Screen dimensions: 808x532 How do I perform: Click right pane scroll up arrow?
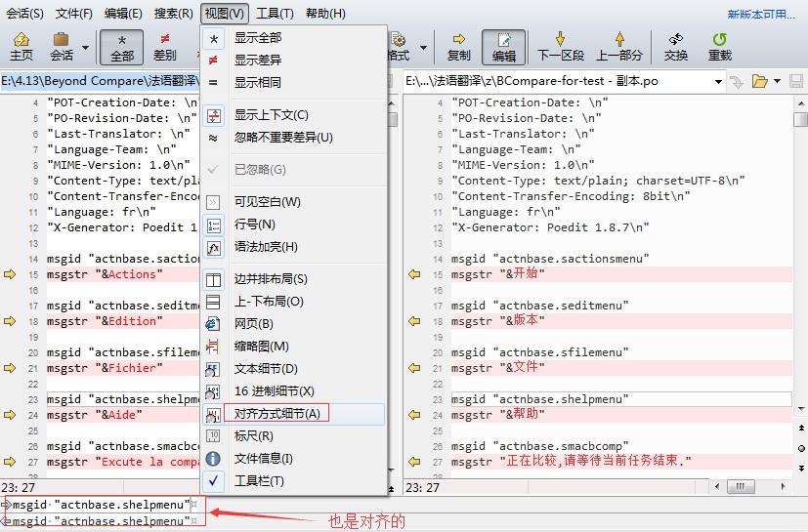click(801, 103)
